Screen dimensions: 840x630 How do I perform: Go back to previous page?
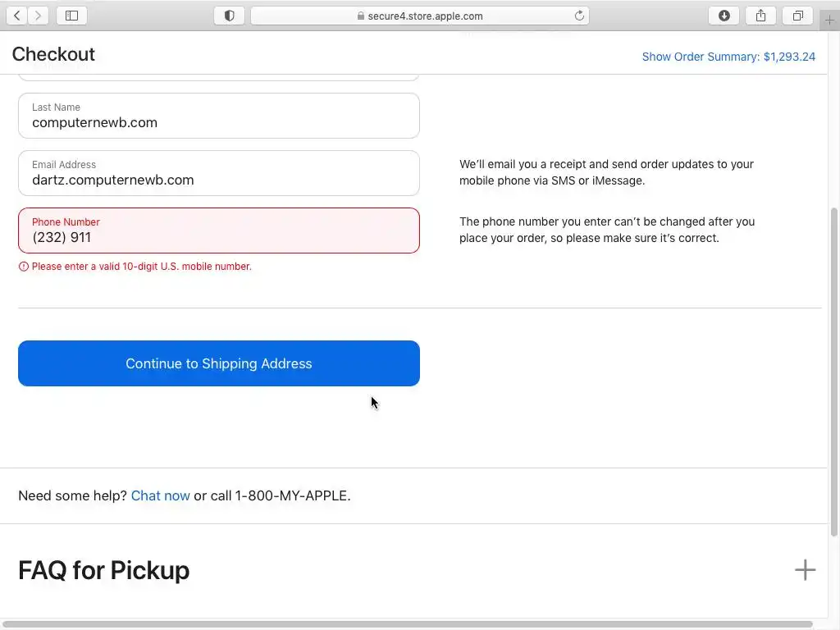pyautogui.click(x=17, y=16)
